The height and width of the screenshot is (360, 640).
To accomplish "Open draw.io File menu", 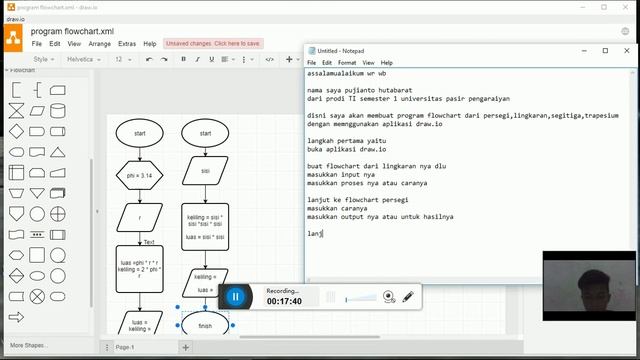I will pos(37,44).
